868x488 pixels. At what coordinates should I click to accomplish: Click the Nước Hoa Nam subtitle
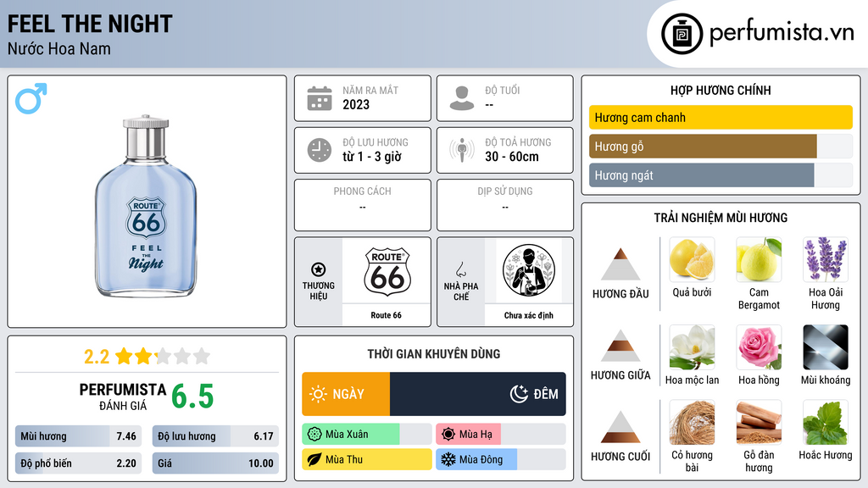[x=58, y=48]
